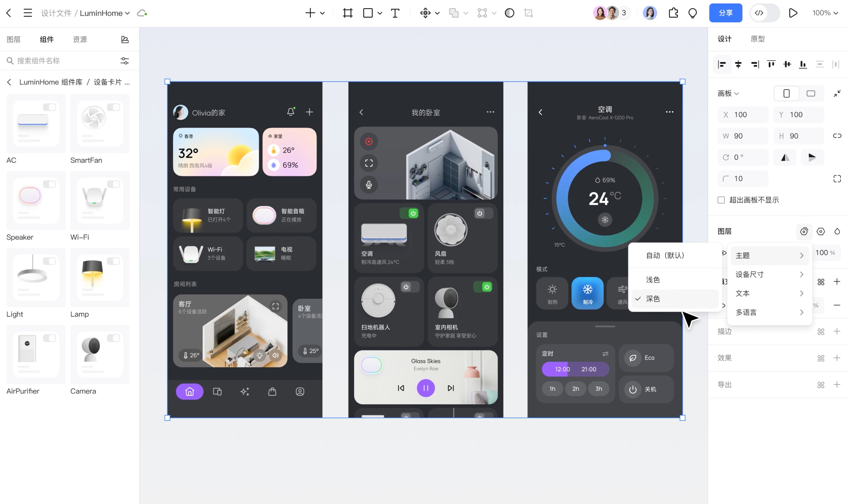Select landscape orientation for 画板

coord(811,94)
